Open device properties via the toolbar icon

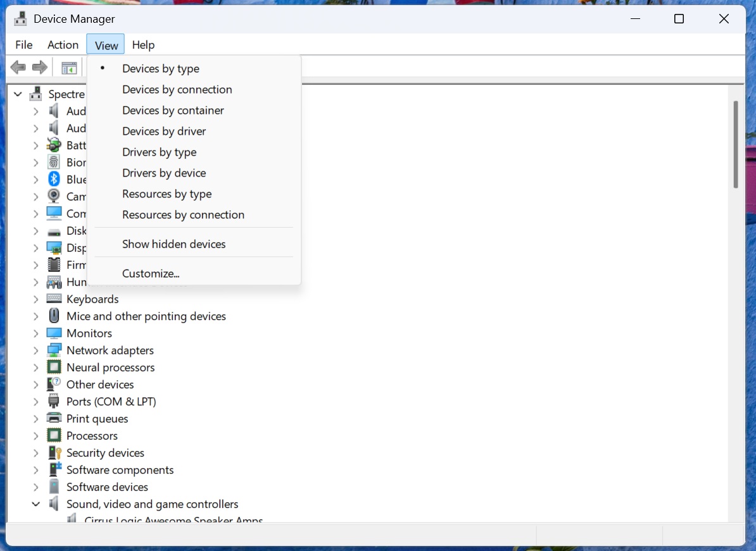(x=69, y=67)
